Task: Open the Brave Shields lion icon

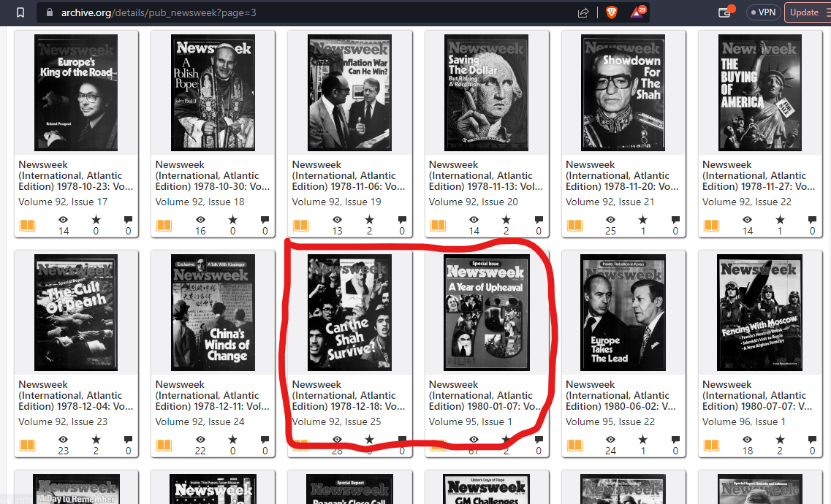Action: point(612,12)
